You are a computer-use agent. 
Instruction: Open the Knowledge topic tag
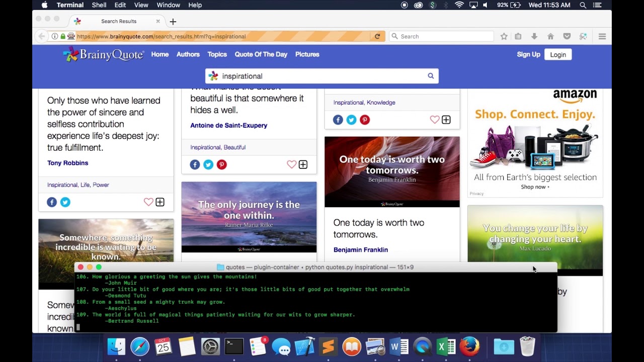(381, 103)
